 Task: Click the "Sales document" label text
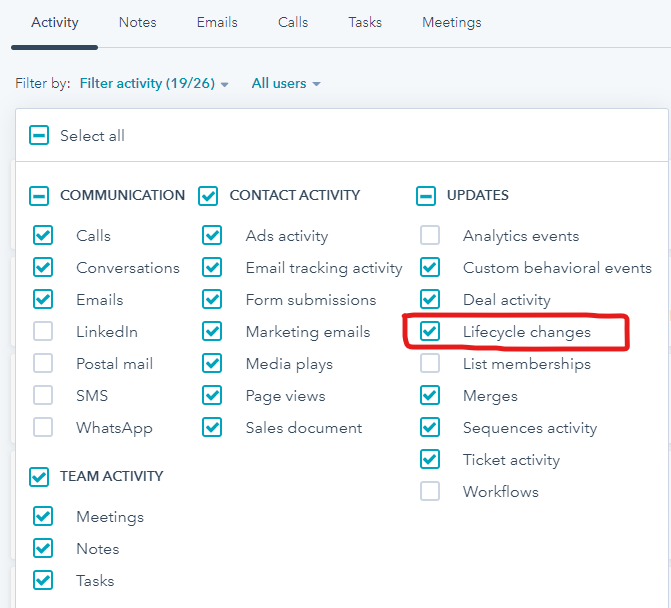click(304, 428)
